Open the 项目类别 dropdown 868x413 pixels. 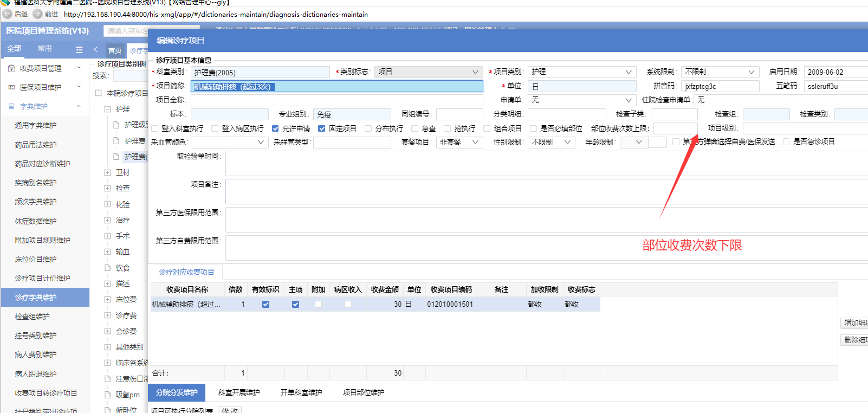(x=582, y=72)
